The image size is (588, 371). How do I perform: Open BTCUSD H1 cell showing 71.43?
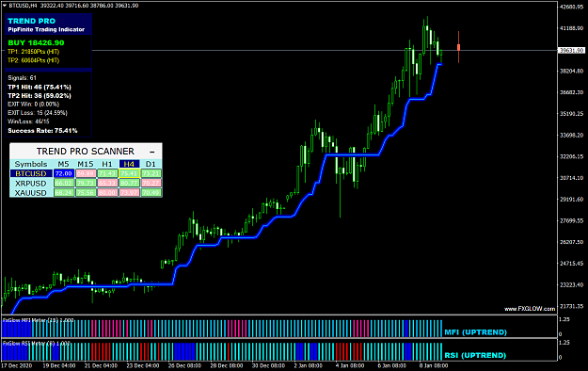click(x=107, y=173)
